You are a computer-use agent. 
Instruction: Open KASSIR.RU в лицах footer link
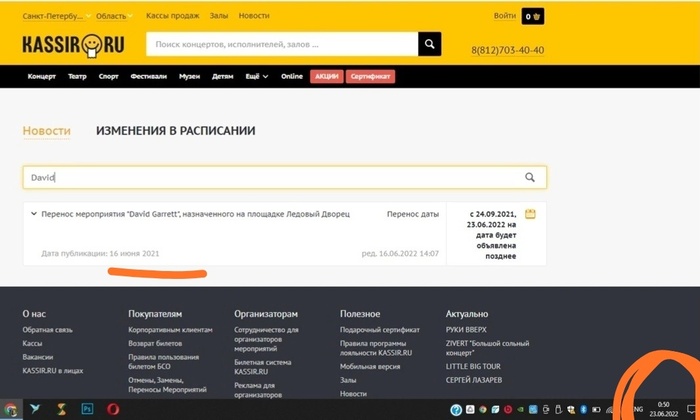click(x=53, y=370)
